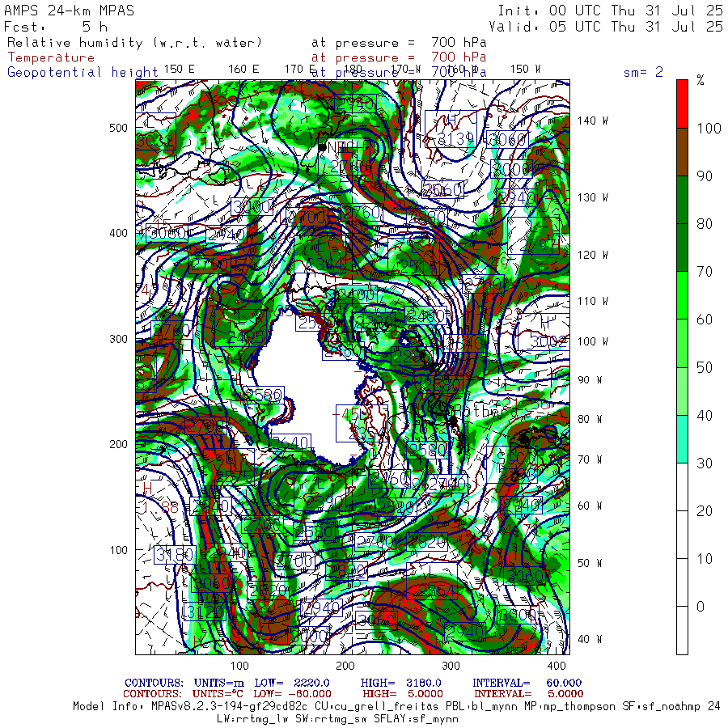Click the bright green 60–70% colorbar segment
Image resolution: width=728 pixels, height=728 pixels.
click(x=682, y=295)
